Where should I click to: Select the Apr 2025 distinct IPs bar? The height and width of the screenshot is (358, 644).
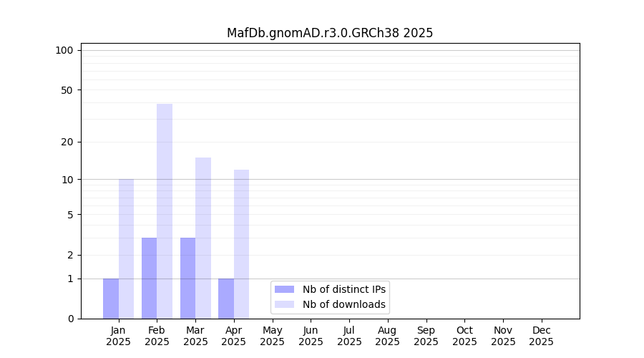(226, 299)
